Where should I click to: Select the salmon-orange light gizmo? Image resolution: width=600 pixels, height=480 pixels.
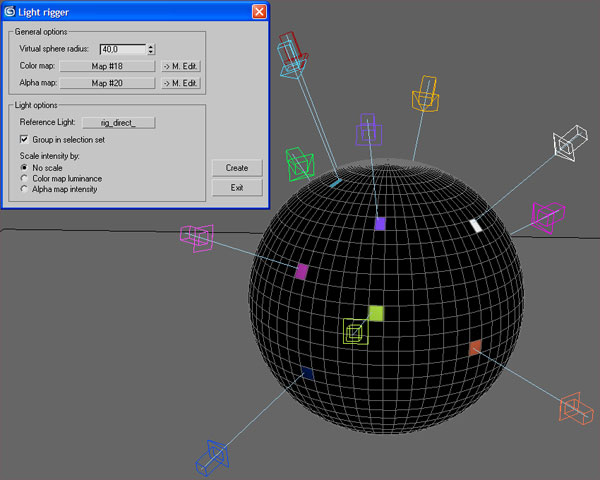[576, 409]
